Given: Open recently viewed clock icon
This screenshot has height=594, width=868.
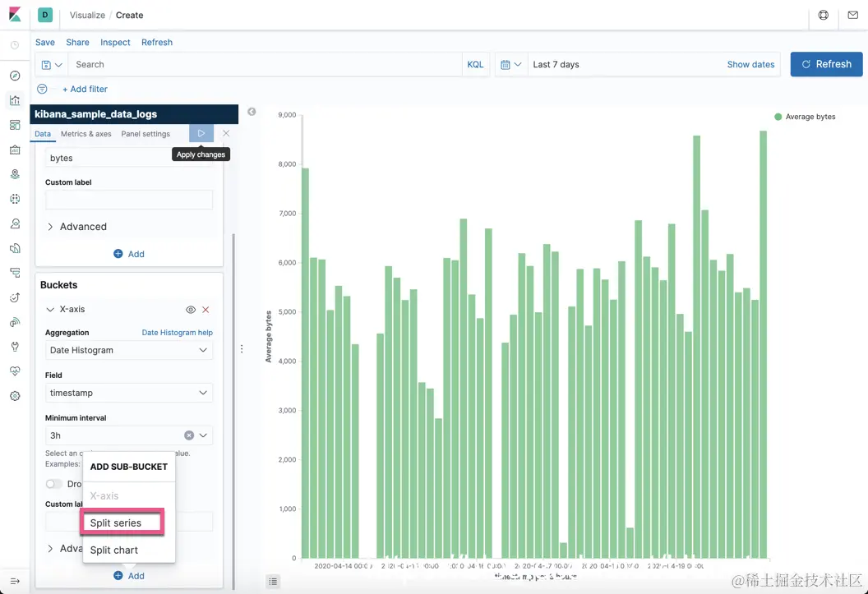Looking at the screenshot, I should [x=15, y=45].
